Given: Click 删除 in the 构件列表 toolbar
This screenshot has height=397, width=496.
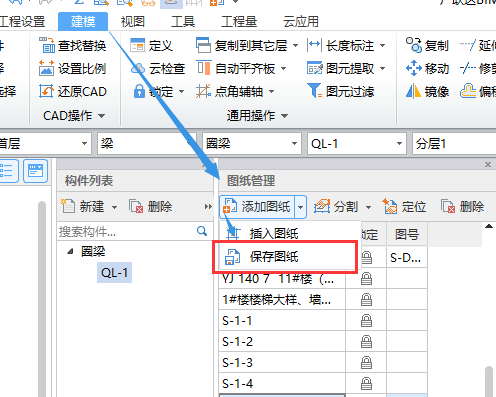Looking at the screenshot, I should point(151,206).
